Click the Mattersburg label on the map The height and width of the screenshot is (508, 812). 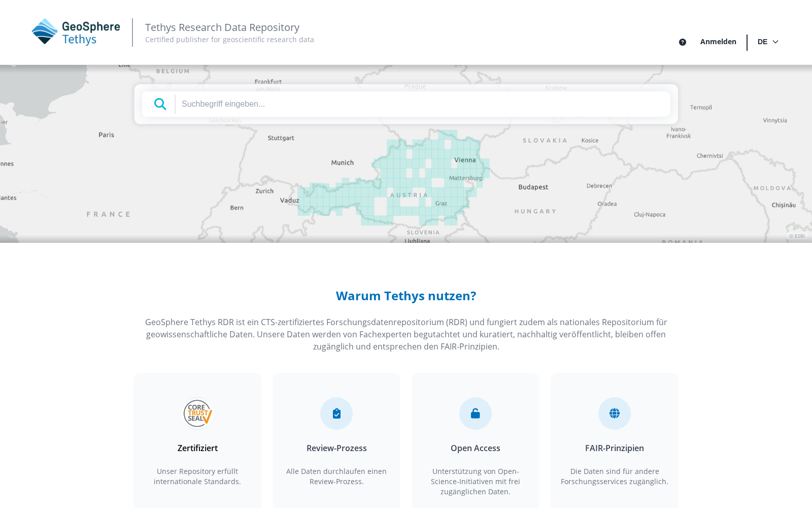click(465, 178)
